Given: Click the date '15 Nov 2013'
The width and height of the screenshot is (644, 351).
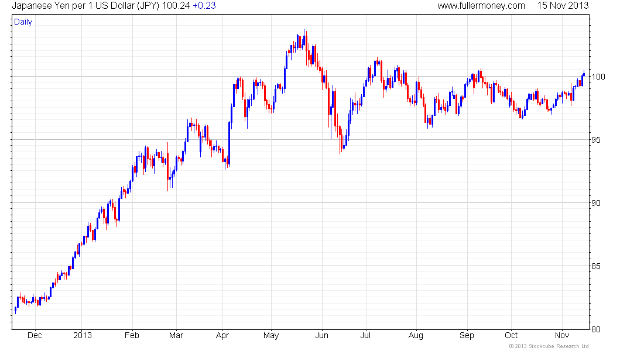Looking at the screenshot, I should pyautogui.click(x=563, y=6).
